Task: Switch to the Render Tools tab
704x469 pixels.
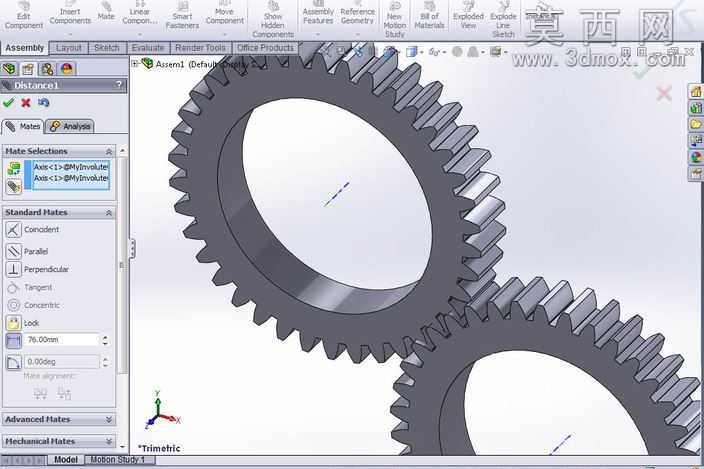Action: [x=200, y=48]
